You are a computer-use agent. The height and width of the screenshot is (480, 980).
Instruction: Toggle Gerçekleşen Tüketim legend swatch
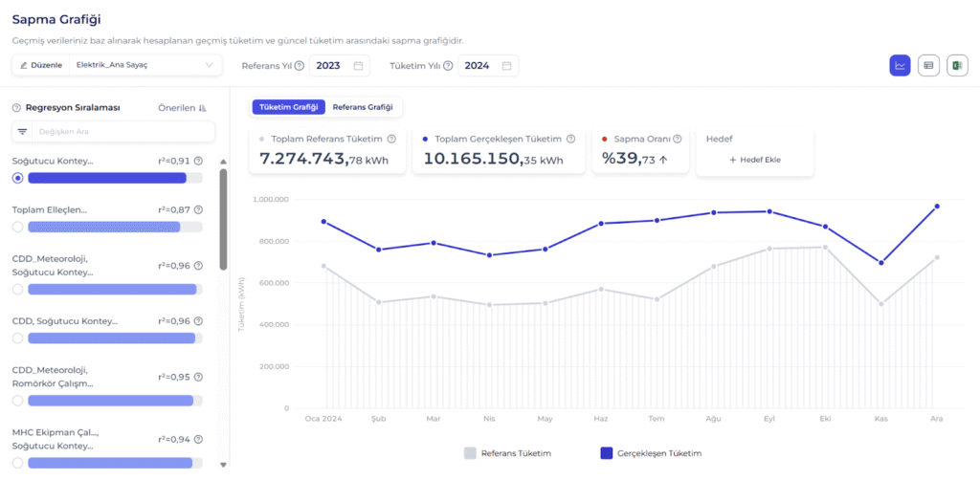click(x=606, y=453)
